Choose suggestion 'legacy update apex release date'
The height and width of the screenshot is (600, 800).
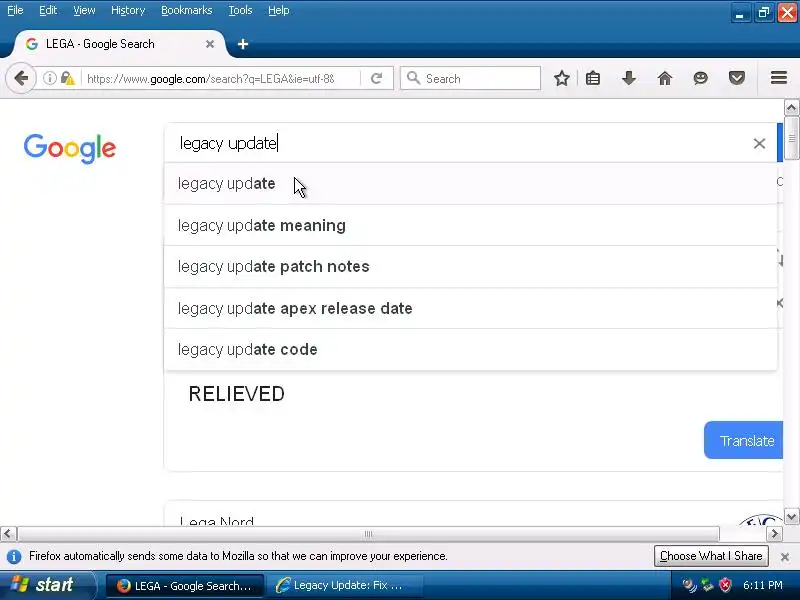470,309
